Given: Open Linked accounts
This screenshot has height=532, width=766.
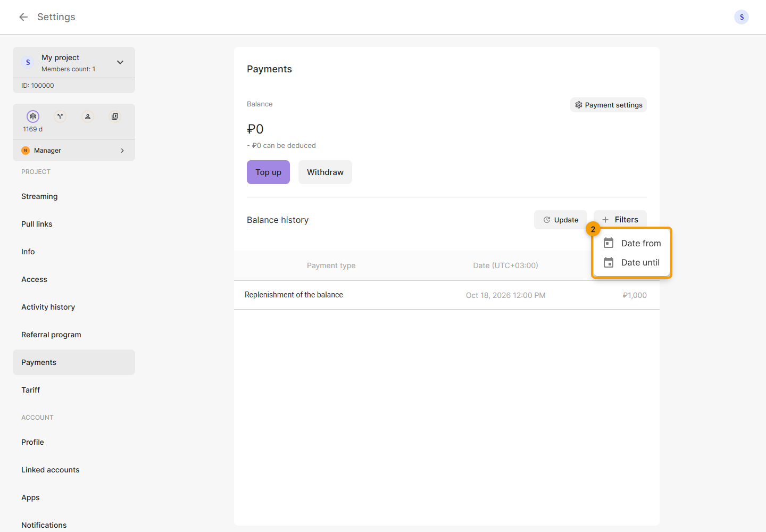Looking at the screenshot, I should tap(74, 470).
